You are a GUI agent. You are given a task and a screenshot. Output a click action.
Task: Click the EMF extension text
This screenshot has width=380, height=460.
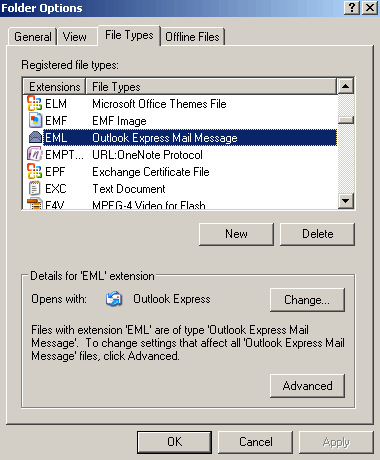[56, 121]
